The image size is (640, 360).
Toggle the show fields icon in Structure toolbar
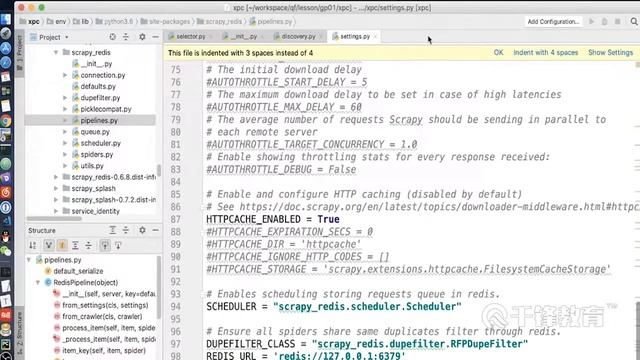tap(62, 245)
